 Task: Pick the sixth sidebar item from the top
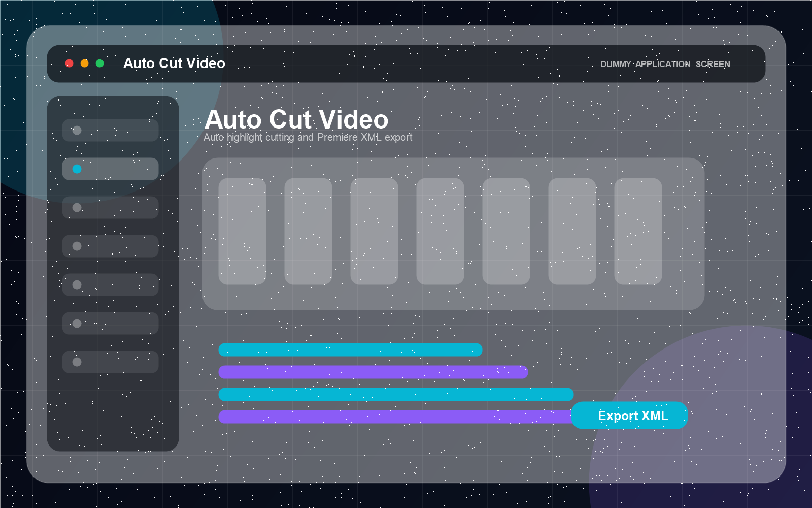[x=110, y=323]
